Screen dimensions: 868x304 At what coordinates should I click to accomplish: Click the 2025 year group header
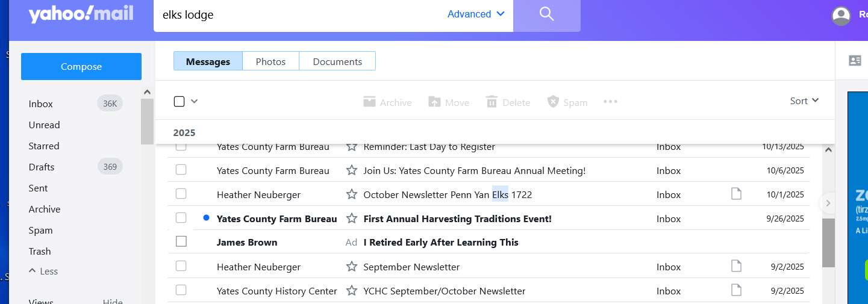pyautogui.click(x=184, y=133)
